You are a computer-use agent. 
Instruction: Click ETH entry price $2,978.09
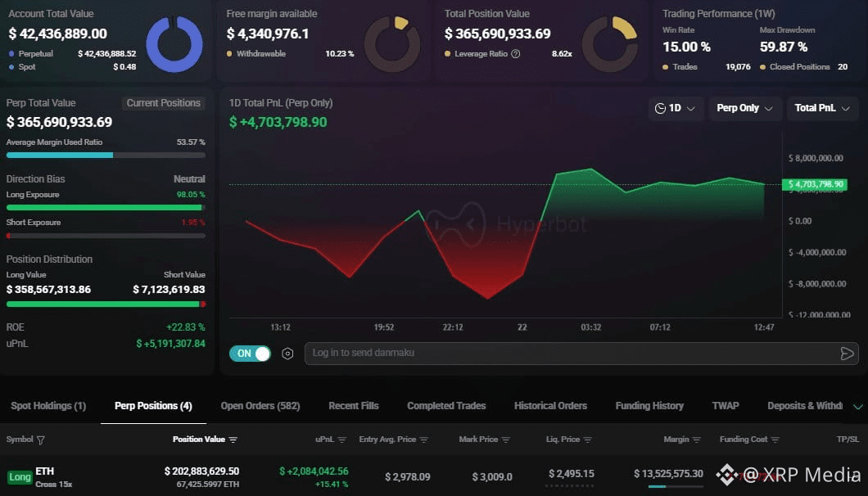(x=408, y=476)
